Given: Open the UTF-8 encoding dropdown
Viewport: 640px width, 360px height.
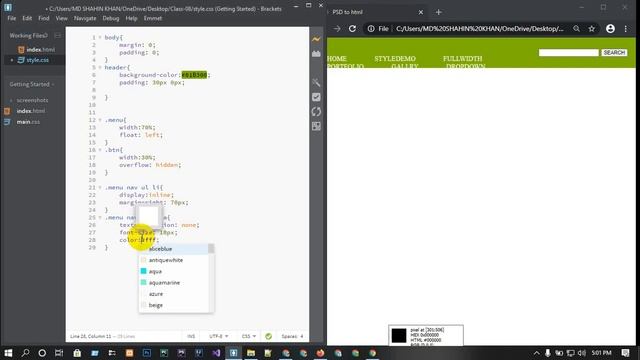Looking at the screenshot, I should point(218,336).
